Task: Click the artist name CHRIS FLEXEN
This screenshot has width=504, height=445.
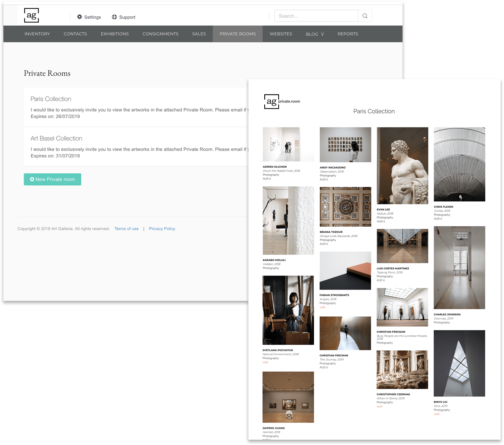Action: point(443,207)
